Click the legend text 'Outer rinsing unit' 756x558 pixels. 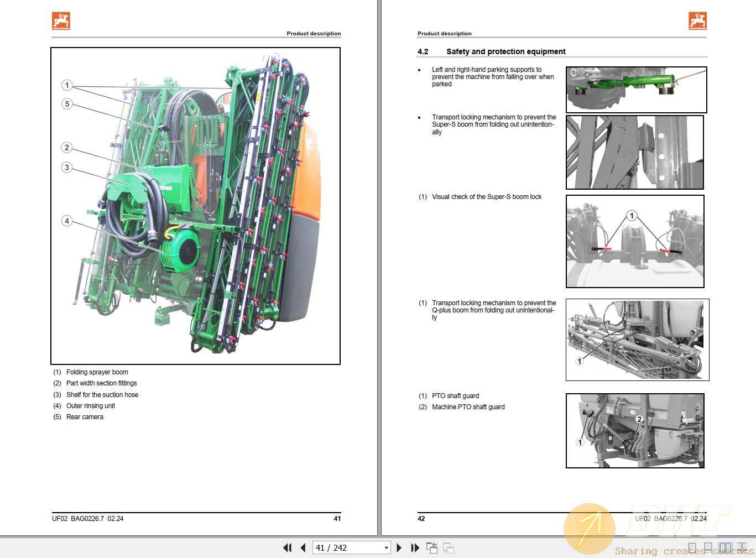pos(91,406)
